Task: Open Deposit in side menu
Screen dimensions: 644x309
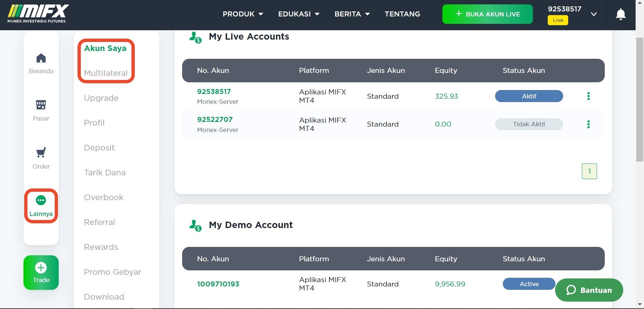Action: (99, 148)
